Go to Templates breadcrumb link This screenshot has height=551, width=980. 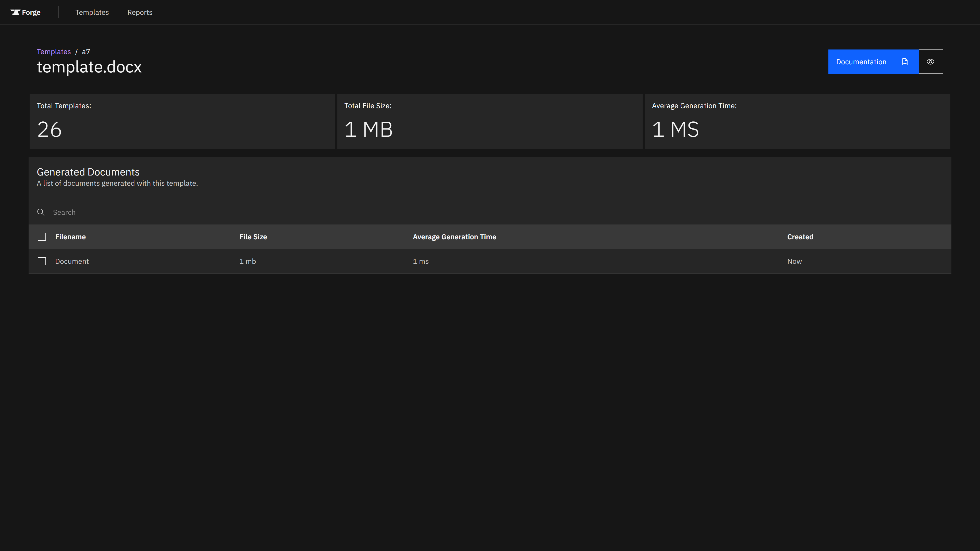[54, 52]
